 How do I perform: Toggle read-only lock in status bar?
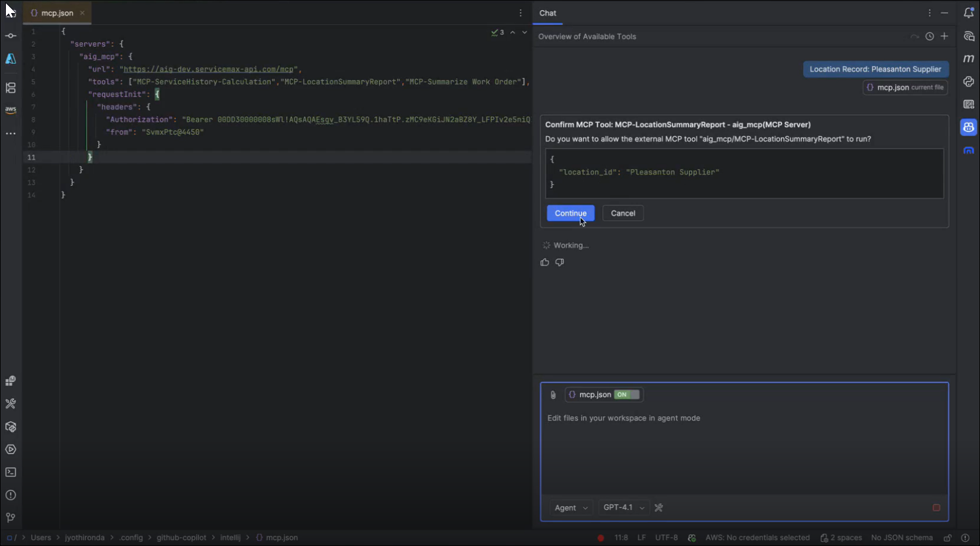[947, 538]
